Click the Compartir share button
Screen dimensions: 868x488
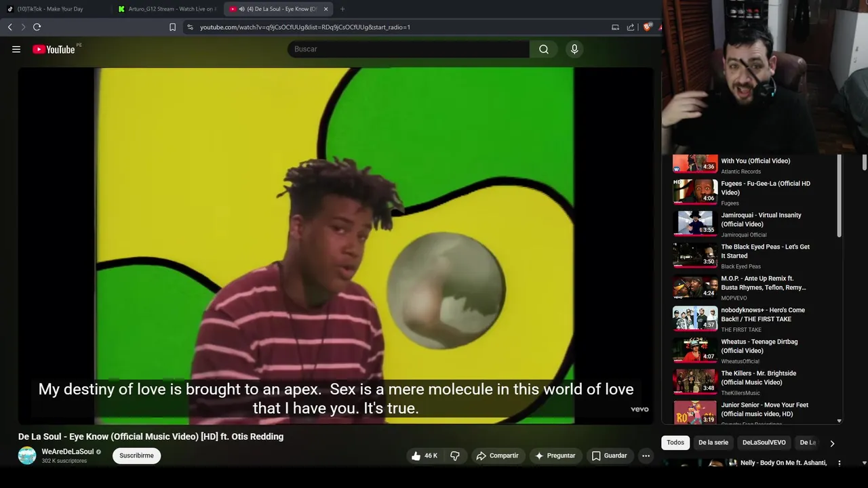[x=498, y=455]
